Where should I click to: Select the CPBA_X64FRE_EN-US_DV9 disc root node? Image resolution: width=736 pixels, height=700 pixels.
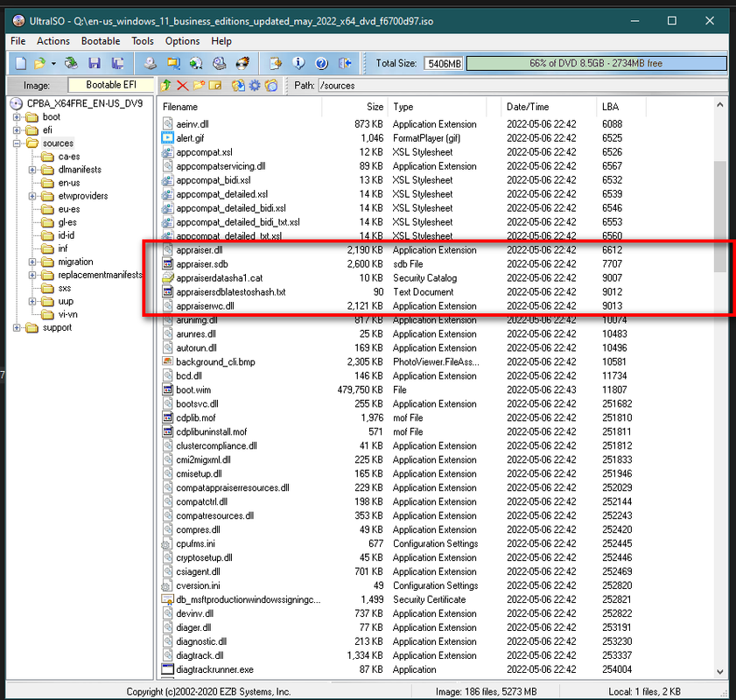(85, 103)
